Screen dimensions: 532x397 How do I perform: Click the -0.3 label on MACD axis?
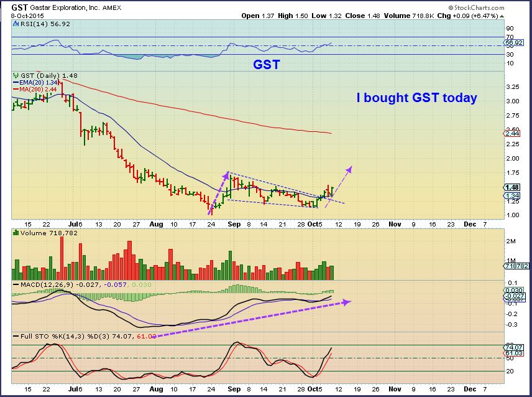click(x=511, y=325)
